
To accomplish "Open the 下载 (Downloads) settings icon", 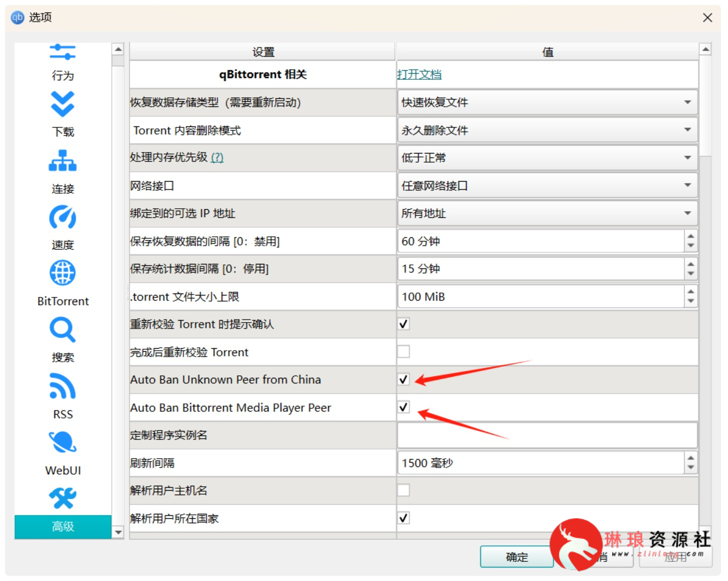I will coord(63,104).
